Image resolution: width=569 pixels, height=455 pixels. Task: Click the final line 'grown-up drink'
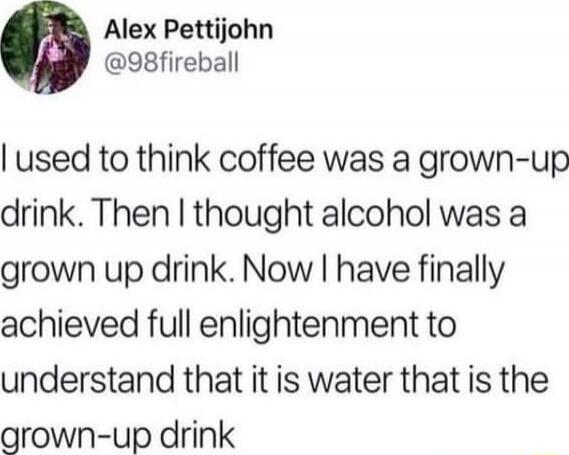pyautogui.click(x=118, y=436)
